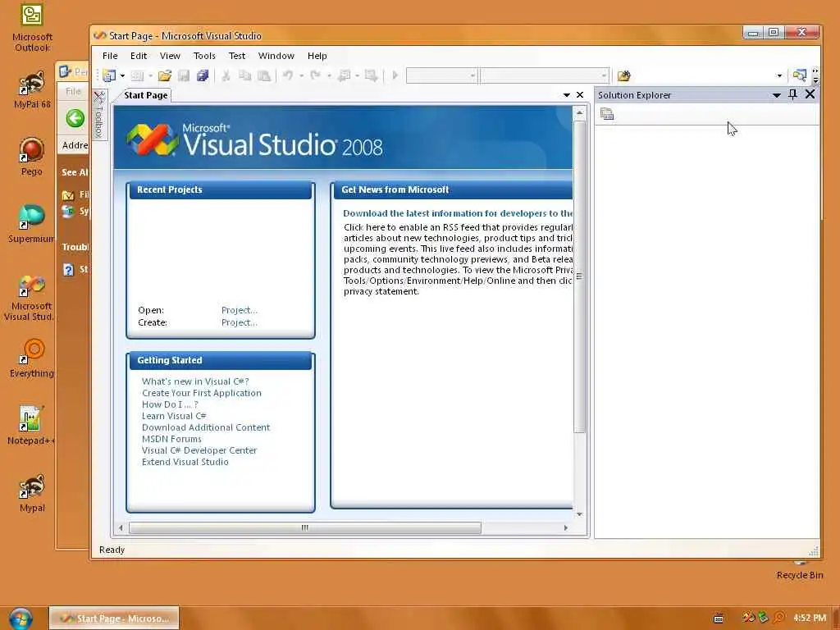The image size is (840, 630).
Task: Open the Help menu
Action: click(317, 56)
